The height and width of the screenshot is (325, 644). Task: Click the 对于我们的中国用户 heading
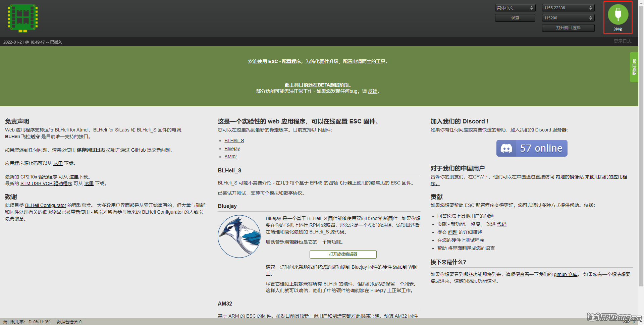[x=458, y=168]
